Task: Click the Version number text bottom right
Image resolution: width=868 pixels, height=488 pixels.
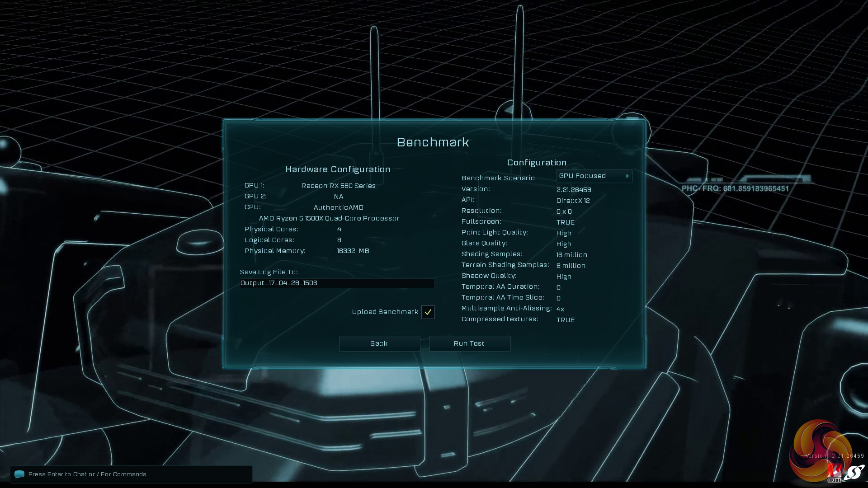Action: pyautogui.click(x=835, y=456)
